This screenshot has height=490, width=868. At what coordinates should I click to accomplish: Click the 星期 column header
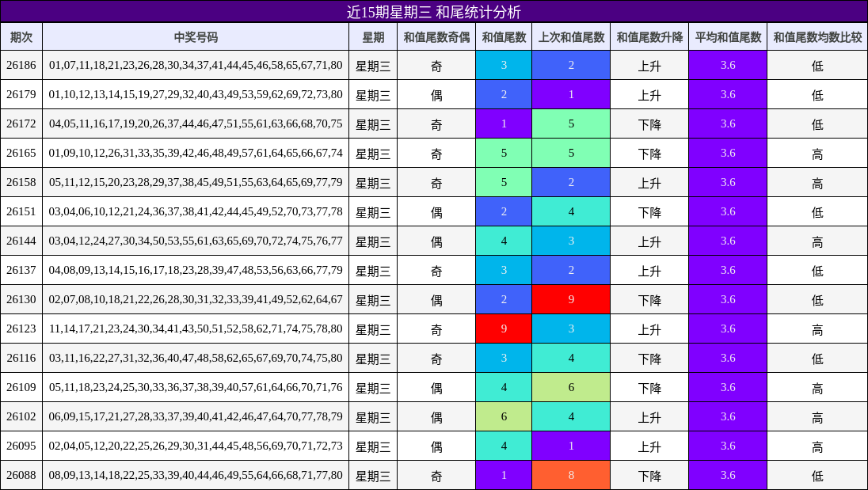point(373,37)
